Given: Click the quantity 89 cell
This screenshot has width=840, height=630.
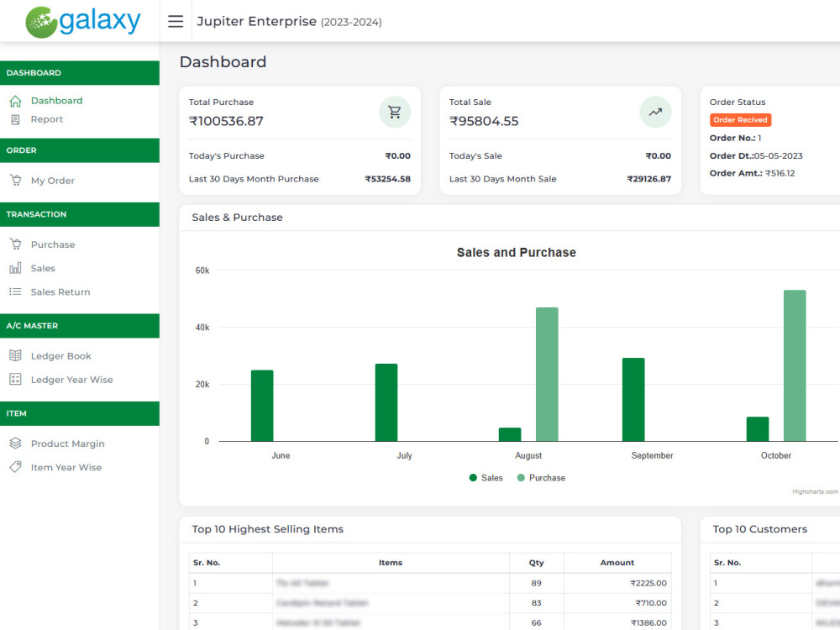Looking at the screenshot, I should coord(536,583).
